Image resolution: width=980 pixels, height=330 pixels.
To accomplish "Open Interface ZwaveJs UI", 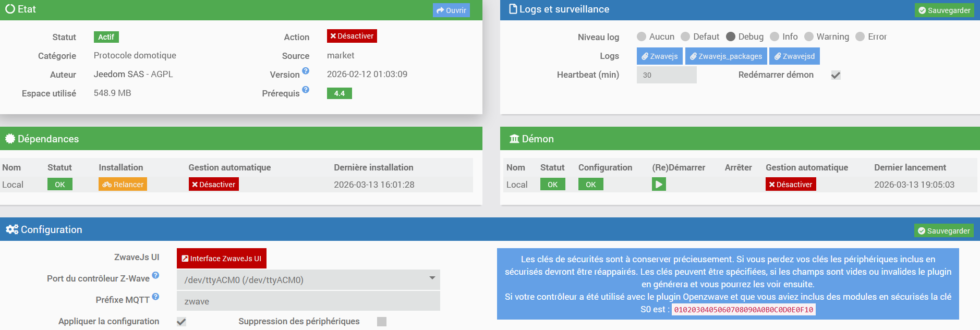I will point(222,259).
